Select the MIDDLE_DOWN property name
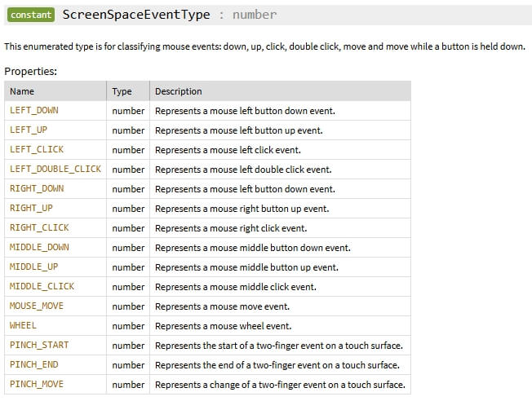532x401 pixels. click(39, 247)
